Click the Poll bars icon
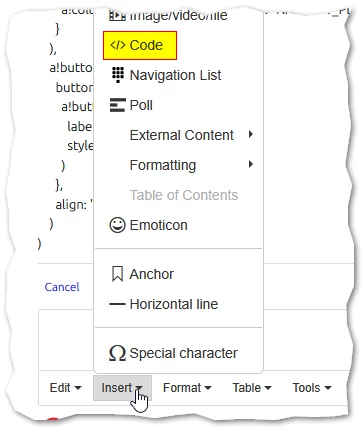This screenshot has height=430, width=364. pos(118,105)
